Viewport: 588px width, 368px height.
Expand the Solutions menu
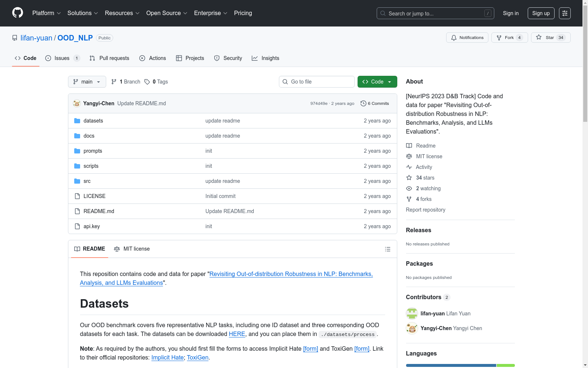tap(83, 13)
